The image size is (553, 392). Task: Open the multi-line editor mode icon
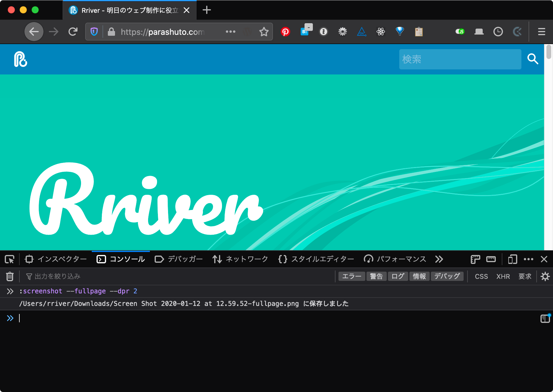(x=545, y=318)
